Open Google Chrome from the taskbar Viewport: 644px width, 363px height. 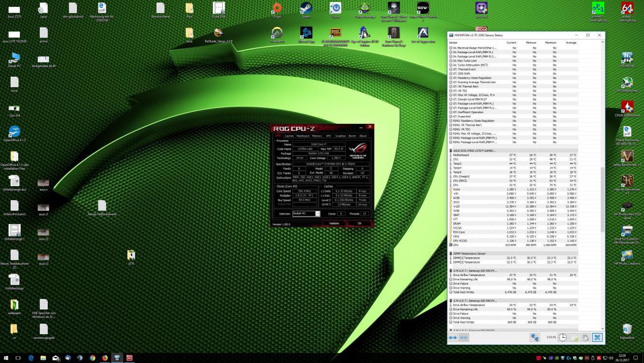92,358
